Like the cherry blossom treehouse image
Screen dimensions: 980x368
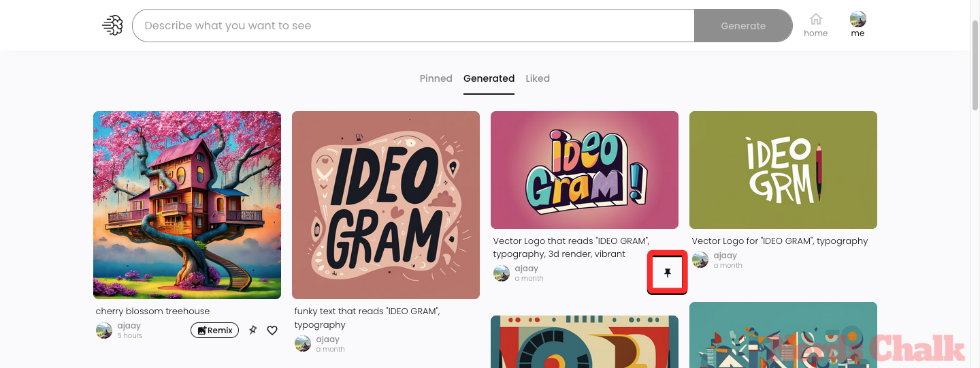272,331
